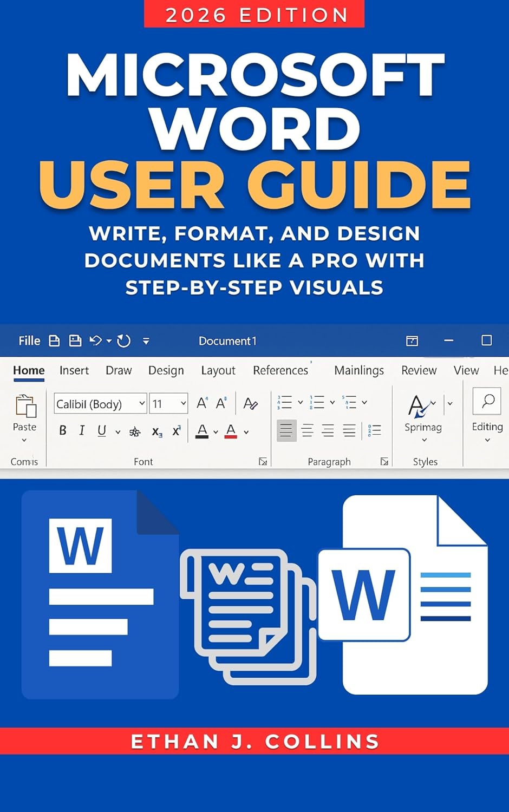Image resolution: width=509 pixels, height=812 pixels.
Task: Switch to the Insert ribbon tab
Action: (x=74, y=370)
